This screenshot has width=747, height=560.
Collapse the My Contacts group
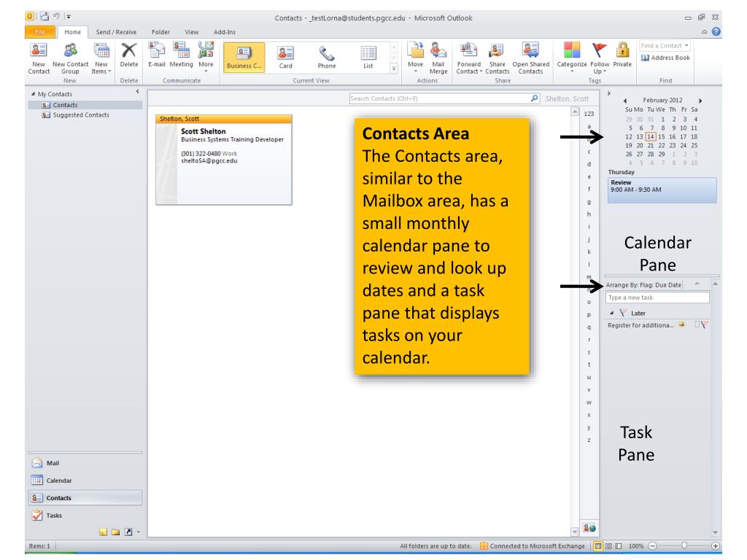pos(33,94)
